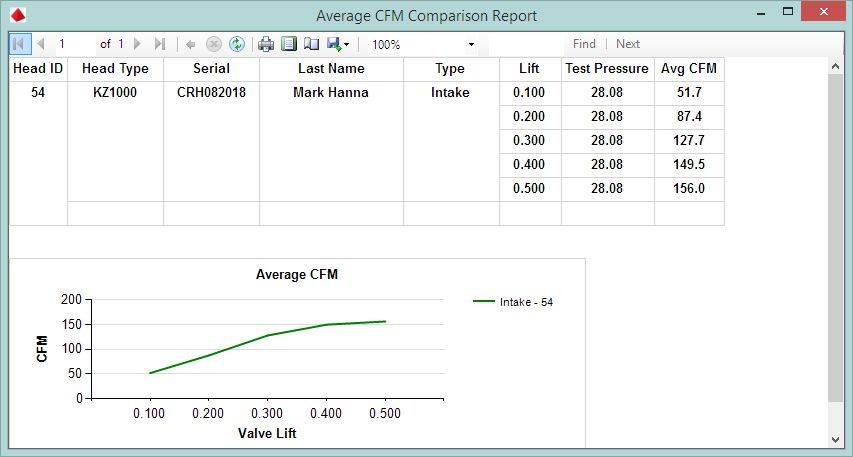Click the next page arrow

(138, 44)
